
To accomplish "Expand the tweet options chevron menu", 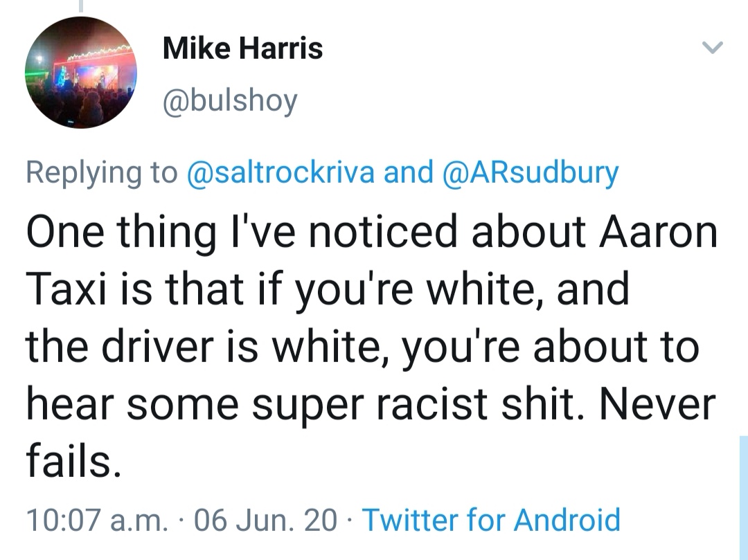I will (x=713, y=48).
